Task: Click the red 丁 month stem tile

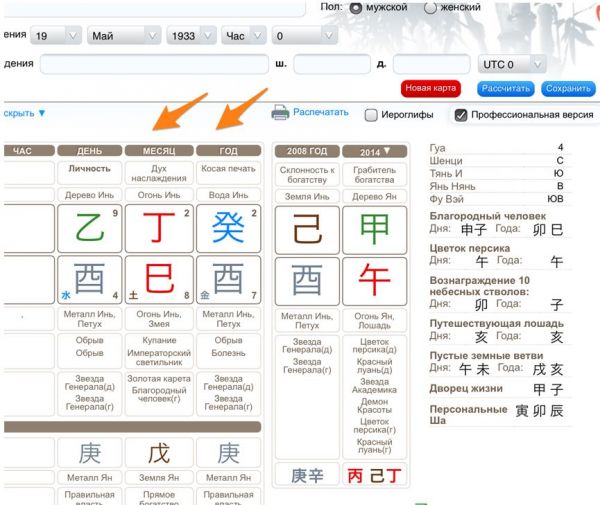Action: 159,229
